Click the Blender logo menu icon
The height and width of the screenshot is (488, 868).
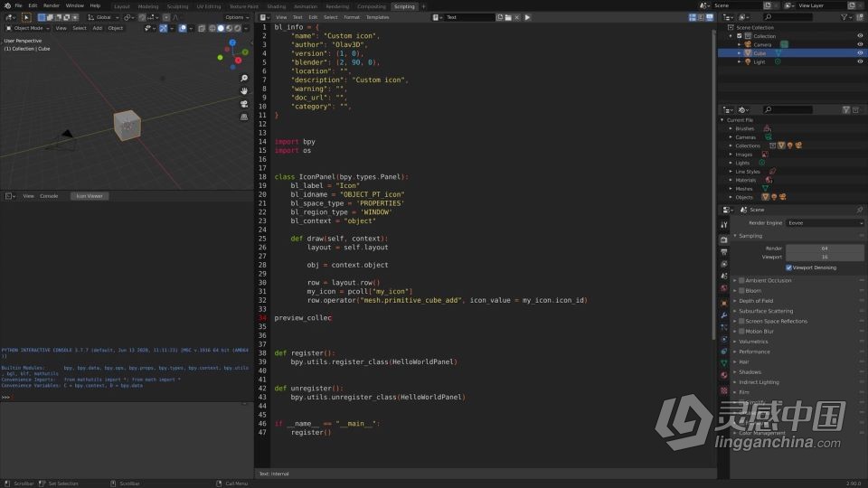point(7,5)
